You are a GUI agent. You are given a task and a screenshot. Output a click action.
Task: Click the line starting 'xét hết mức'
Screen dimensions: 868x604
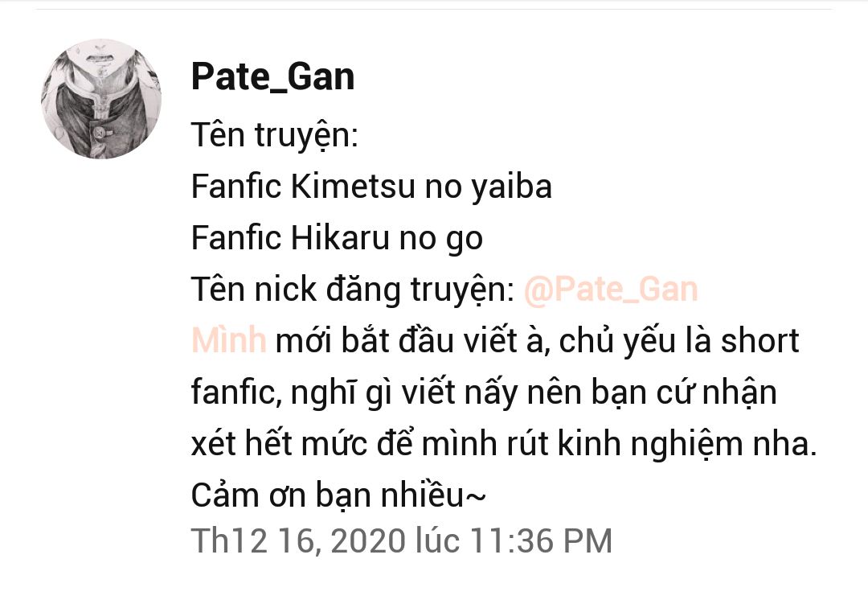[x=504, y=443]
